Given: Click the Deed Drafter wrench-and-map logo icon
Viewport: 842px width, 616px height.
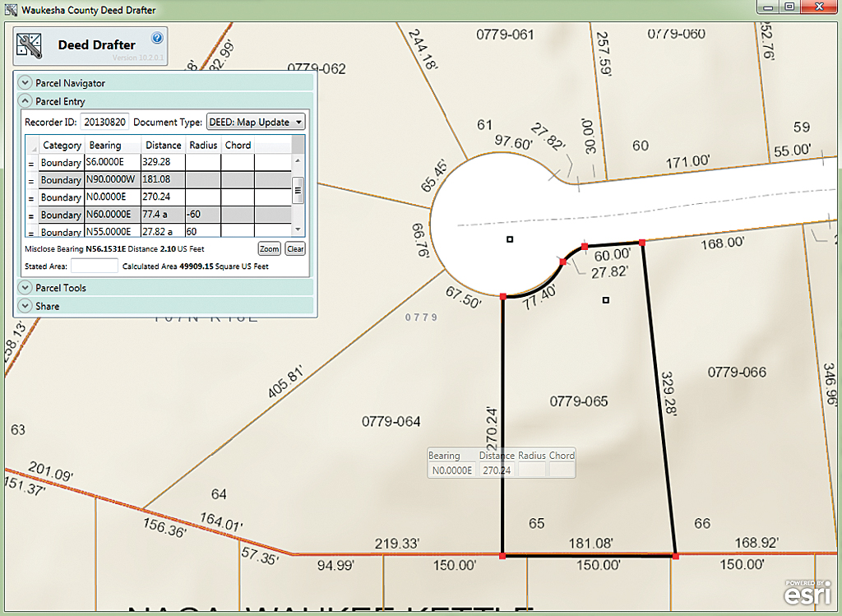Looking at the screenshot, I should coord(29,45).
